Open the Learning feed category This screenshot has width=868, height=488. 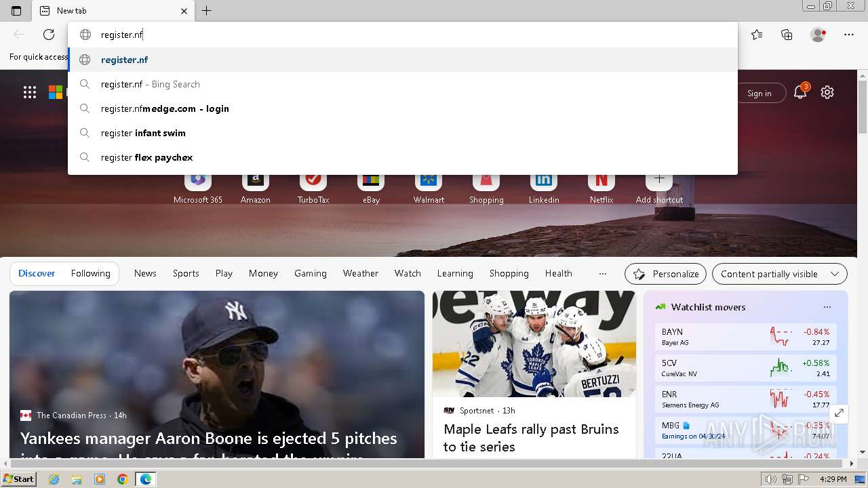455,273
